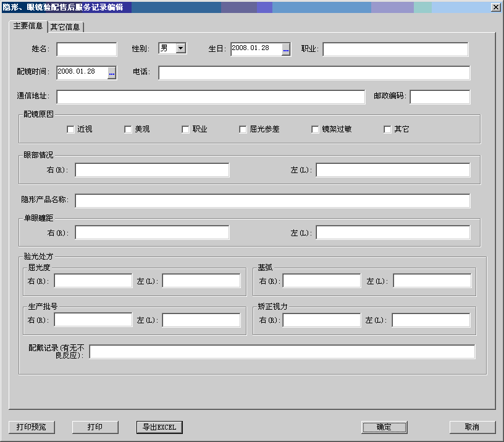Image resolution: width=504 pixels, height=442 pixels.
Task: Select the 主要信息 tab
Action: click(x=28, y=26)
